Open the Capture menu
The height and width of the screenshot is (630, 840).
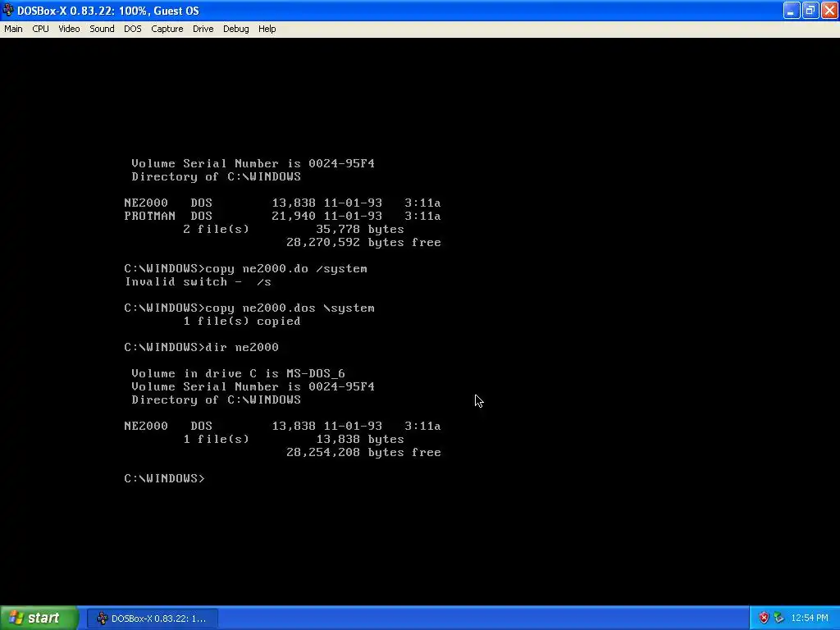[167, 29]
